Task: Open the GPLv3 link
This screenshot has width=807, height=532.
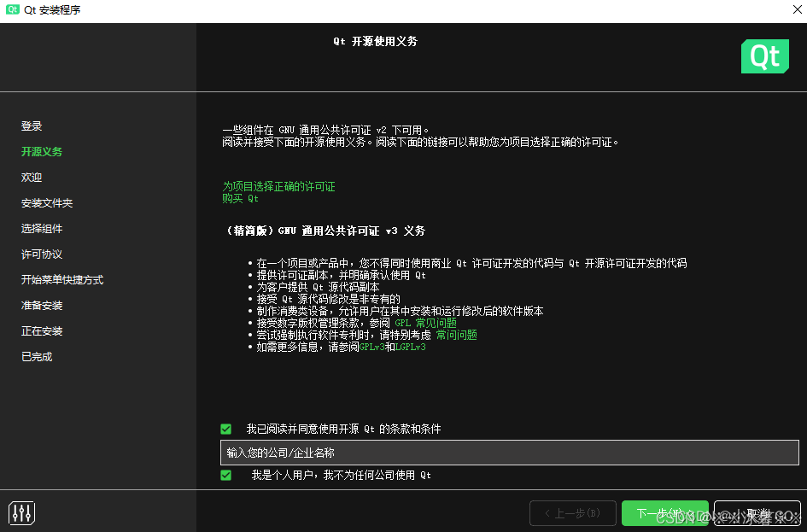Action: (371, 348)
